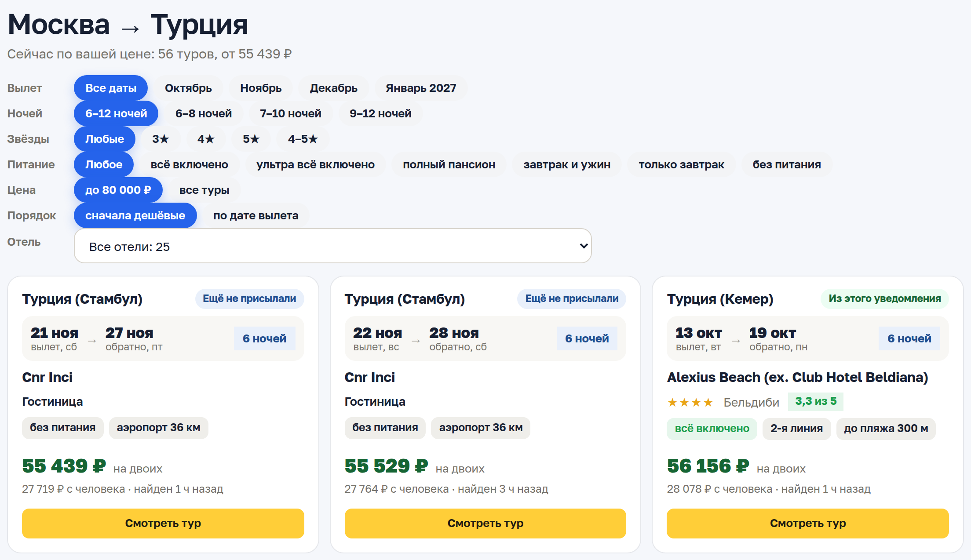The width and height of the screenshot is (971, 560).
Task: Select Любое meal option
Action: (104, 164)
